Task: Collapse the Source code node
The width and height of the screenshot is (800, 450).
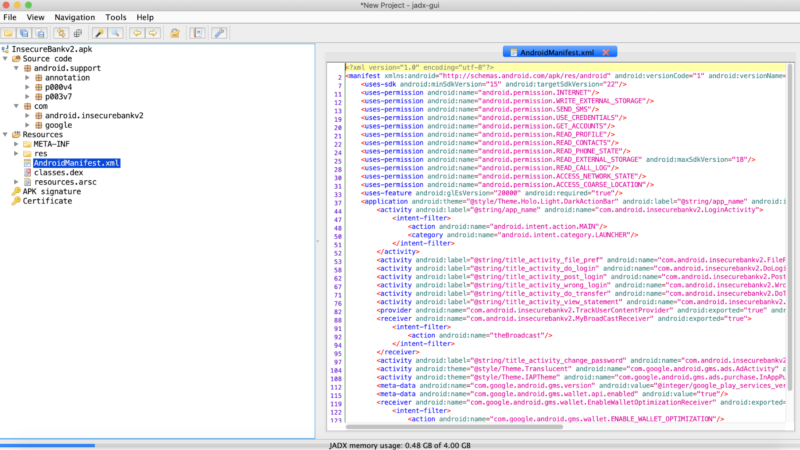Action: click(x=6, y=59)
